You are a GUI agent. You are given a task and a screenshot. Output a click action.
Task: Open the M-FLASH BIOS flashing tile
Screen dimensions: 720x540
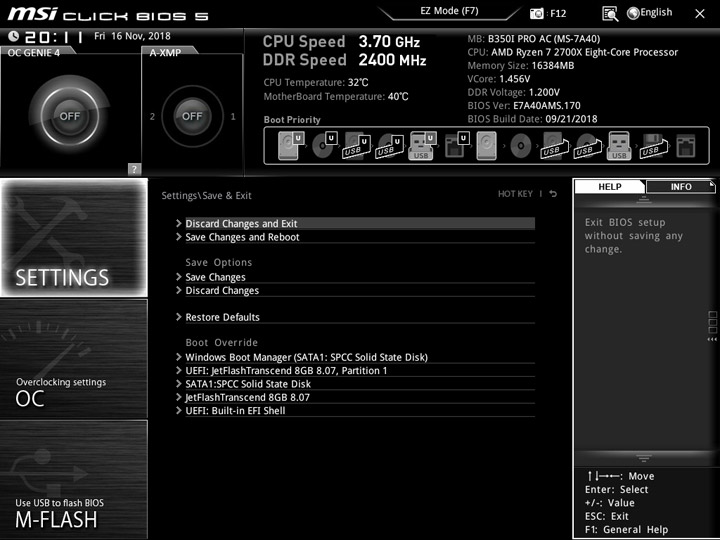click(74, 479)
